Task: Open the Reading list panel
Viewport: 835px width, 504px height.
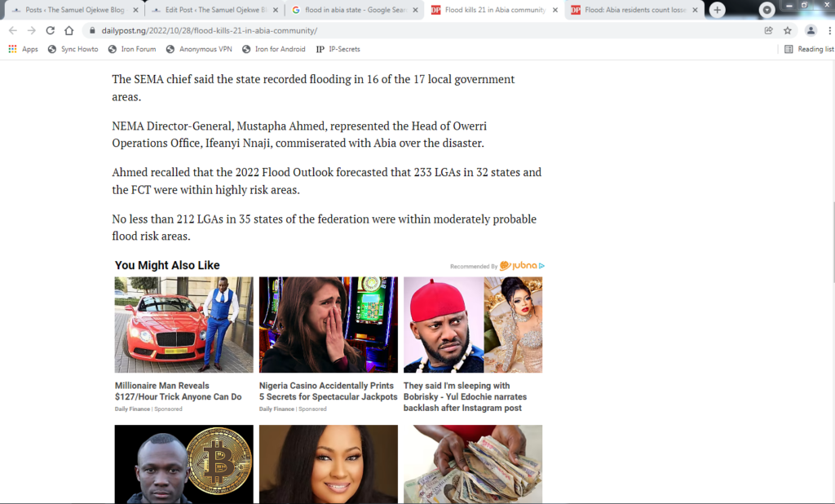Action: point(809,49)
